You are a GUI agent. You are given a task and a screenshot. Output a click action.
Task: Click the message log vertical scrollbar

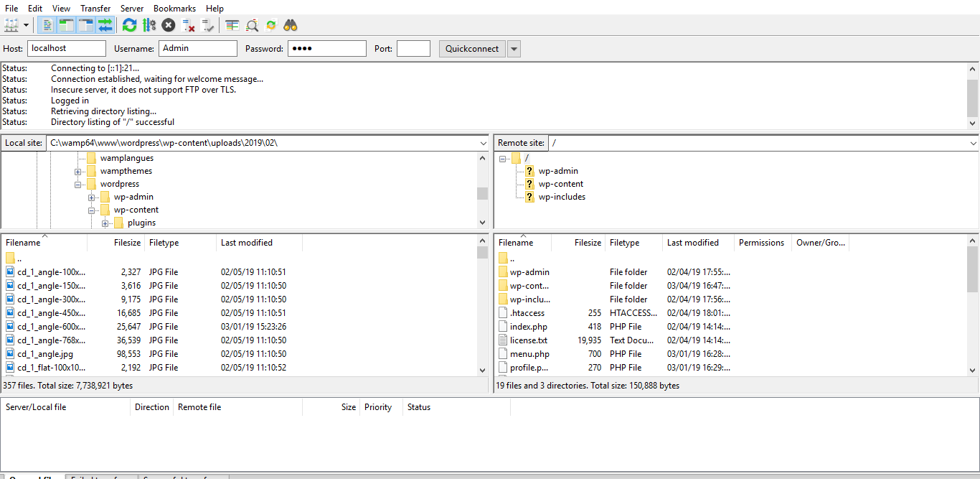tap(972, 96)
